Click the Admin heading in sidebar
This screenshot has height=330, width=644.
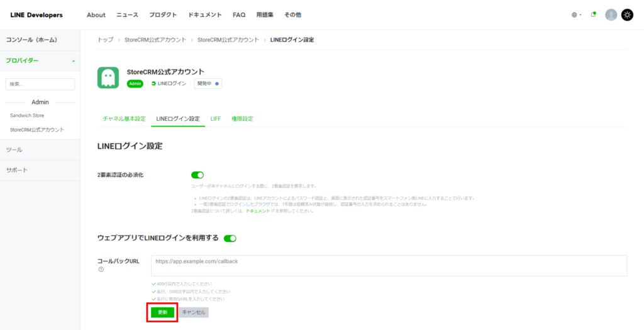point(40,102)
